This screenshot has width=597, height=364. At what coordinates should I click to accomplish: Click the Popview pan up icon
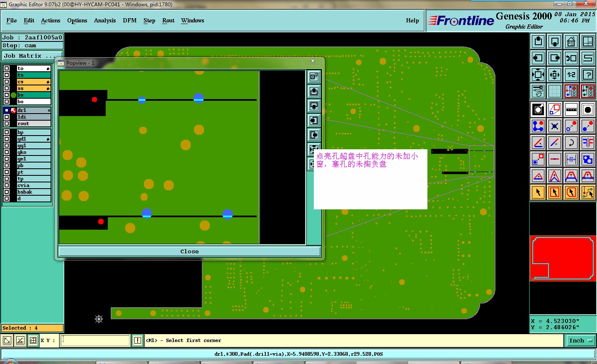coord(314,91)
